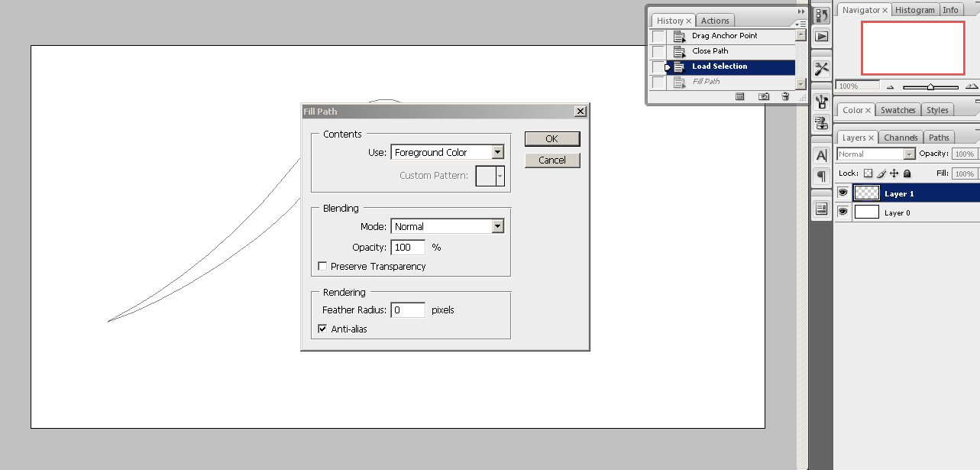The height and width of the screenshot is (470, 980).
Task: Click the Custom Pattern swatch preview
Action: coord(486,176)
